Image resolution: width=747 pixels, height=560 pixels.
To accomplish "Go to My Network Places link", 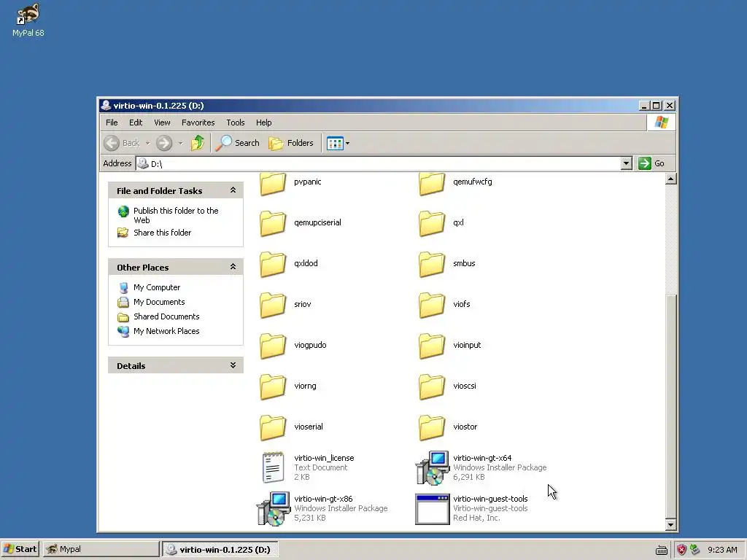I will tap(166, 331).
